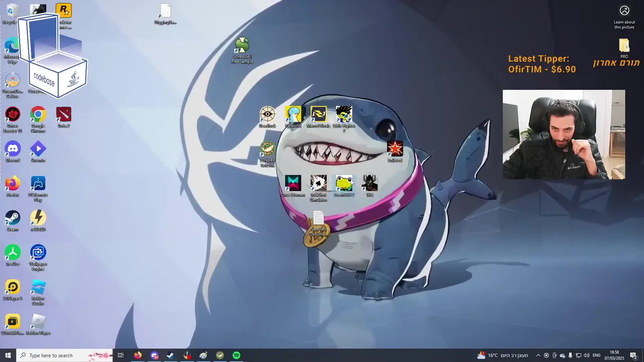Expand hidden system tray icons chevron

tap(538, 355)
